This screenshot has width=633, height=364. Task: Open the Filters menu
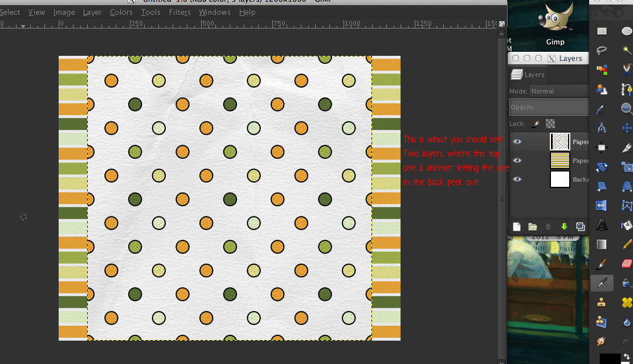pyautogui.click(x=180, y=12)
